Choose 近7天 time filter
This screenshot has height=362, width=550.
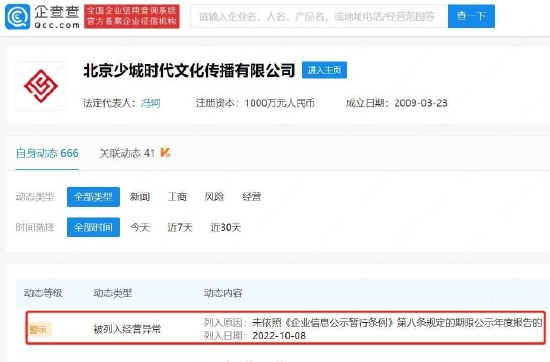(x=180, y=228)
